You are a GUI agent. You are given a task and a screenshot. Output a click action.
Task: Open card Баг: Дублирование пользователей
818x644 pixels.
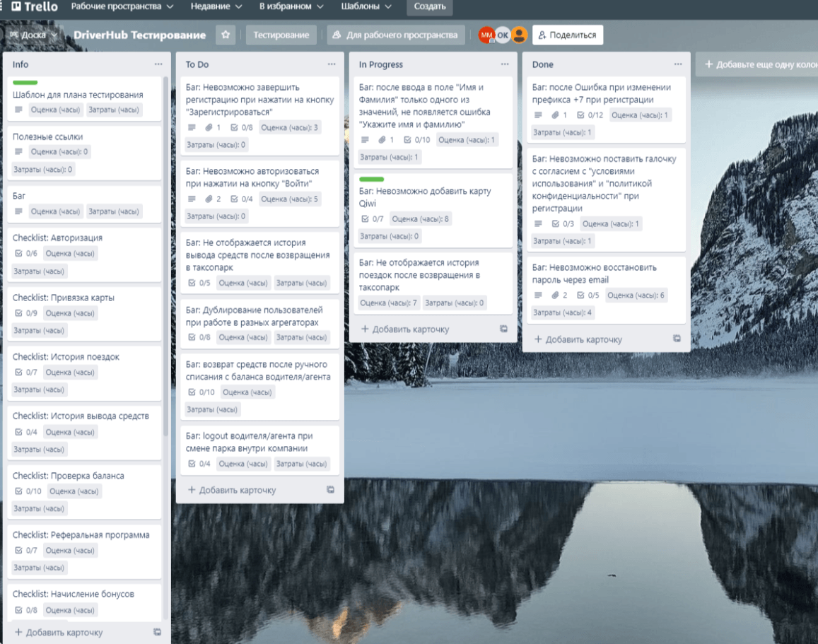[259, 324]
